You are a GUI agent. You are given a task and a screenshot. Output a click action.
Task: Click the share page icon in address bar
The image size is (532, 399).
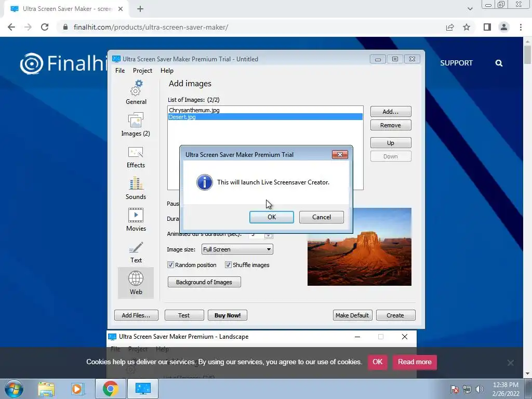[450, 27]
